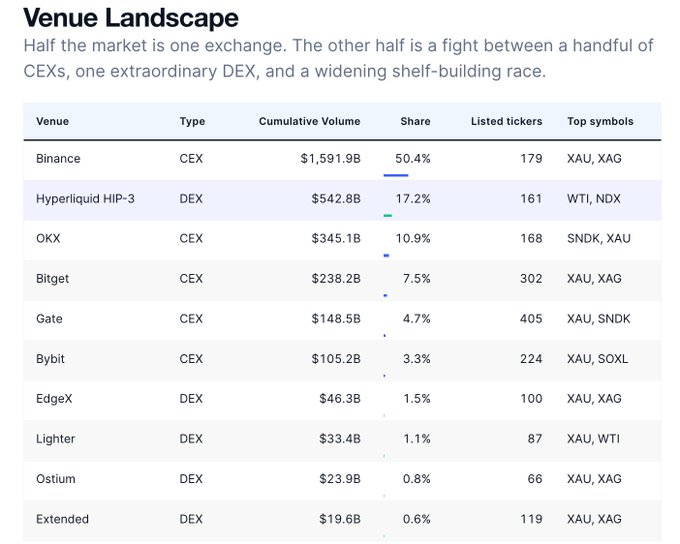Select the Extended venue name
Image resolution: width=680 pixels, height=544 pixels.
click(x=62, y=519)
